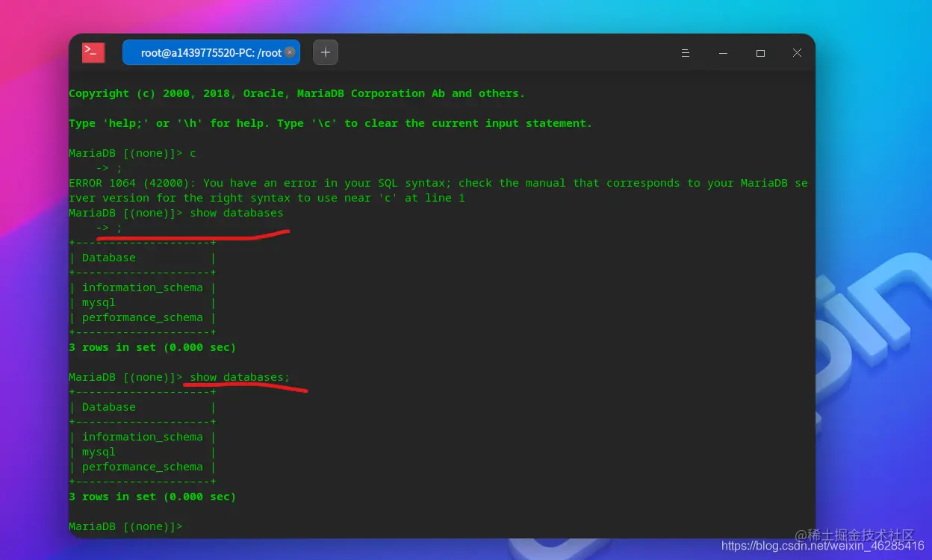
Task: Click the last "3 rows in set" line
Action: (152, 497)
